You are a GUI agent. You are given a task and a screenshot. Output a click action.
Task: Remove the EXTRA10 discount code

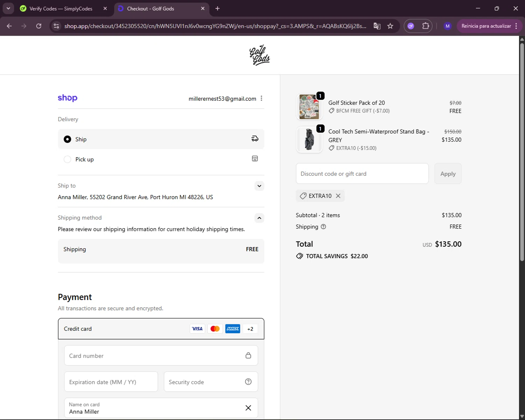point(338,196)
